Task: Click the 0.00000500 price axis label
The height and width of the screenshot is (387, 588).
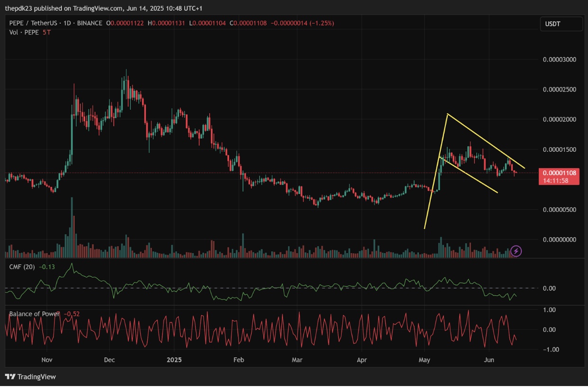Action: (559, 210)
